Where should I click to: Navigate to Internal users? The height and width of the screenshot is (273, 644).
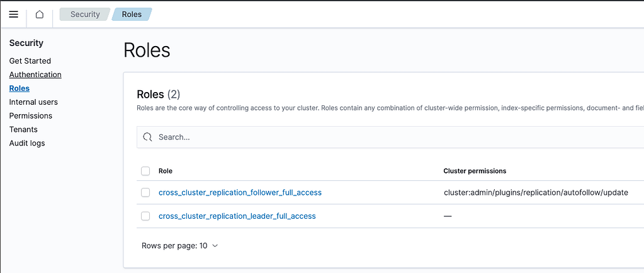tap(33, 102)
